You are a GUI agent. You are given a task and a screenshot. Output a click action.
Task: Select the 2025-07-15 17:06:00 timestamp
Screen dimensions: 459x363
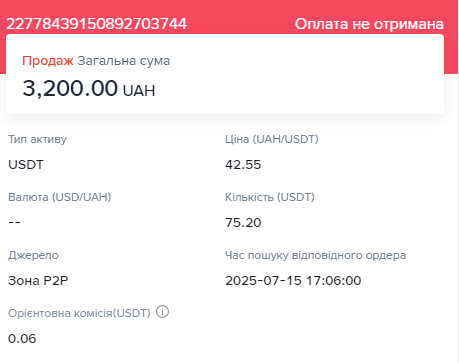293,281
